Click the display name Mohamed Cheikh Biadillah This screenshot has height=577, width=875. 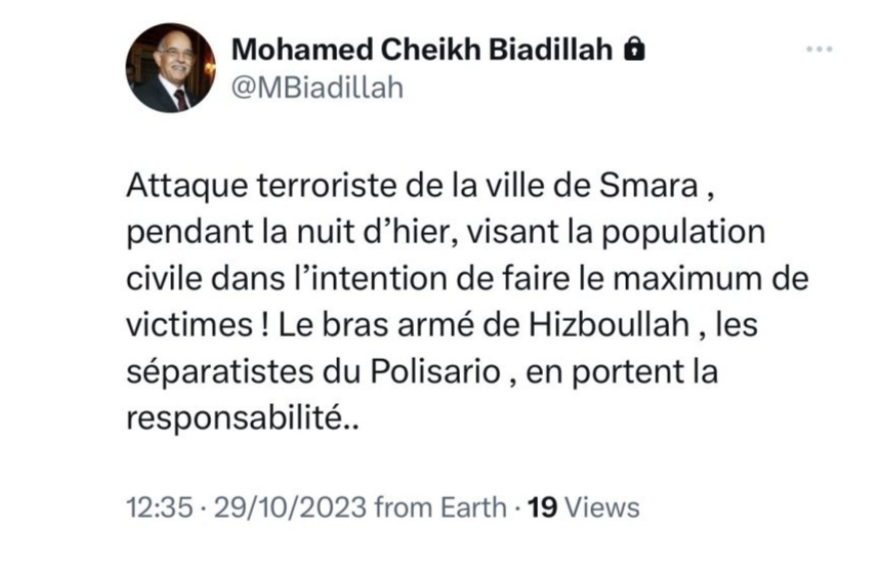[422, 50]
